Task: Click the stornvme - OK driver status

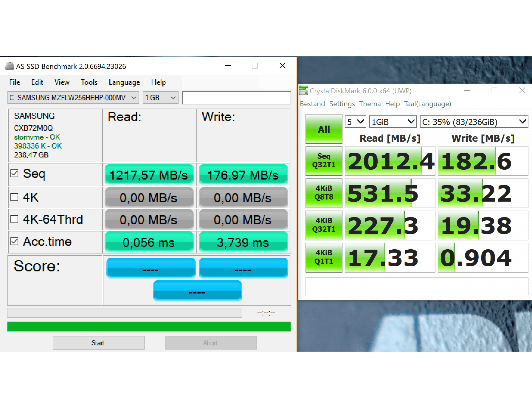Action: click(x=37, y=137)
